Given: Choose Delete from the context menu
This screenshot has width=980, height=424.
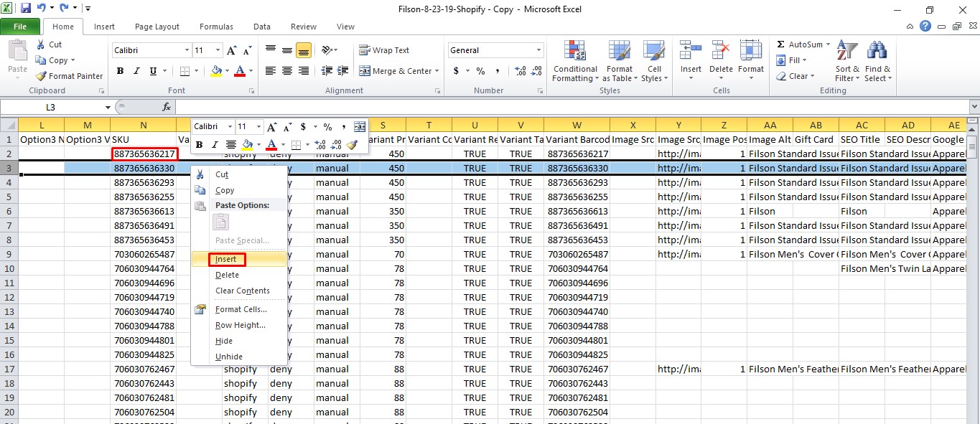Looking at the screenshot, I should point(239,275).
